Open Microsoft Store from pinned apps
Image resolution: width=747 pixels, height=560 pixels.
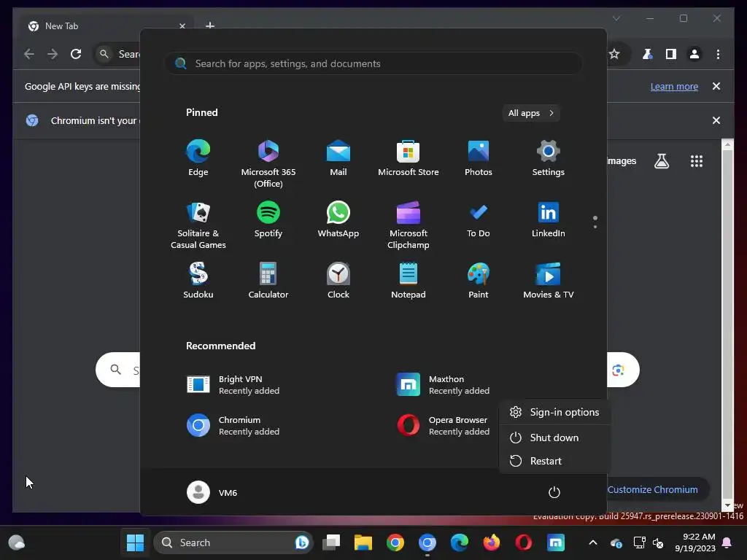pyautogui.click(x=409, y=158)
